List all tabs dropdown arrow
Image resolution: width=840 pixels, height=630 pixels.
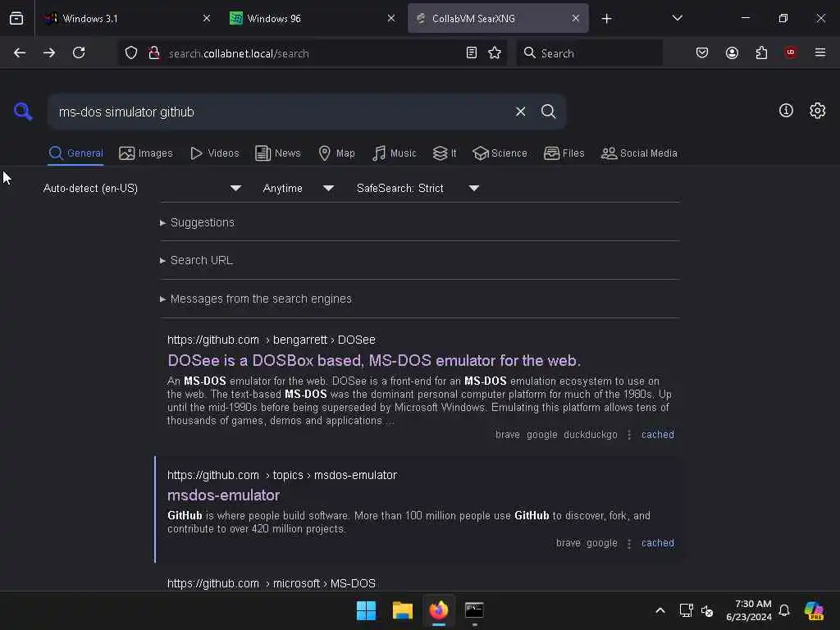(x=677, y=18)
